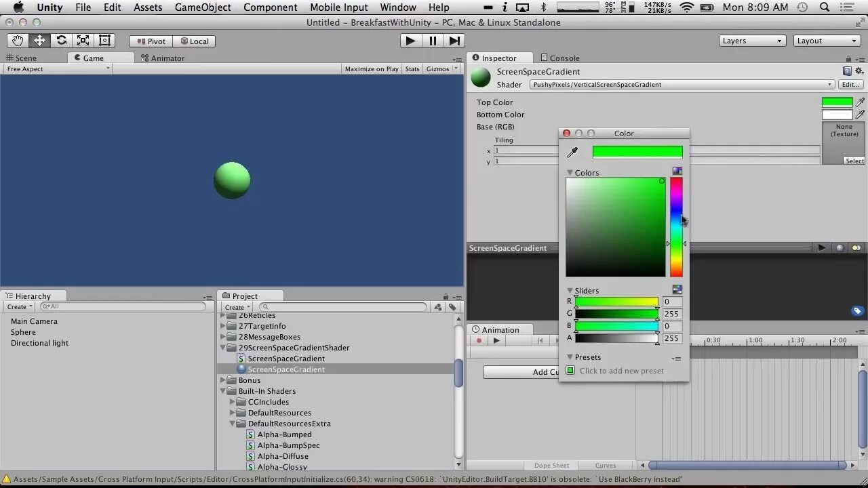Click the shader Edit... button
The height and width of the screenshot is (488, 868).
click(850, 85)
